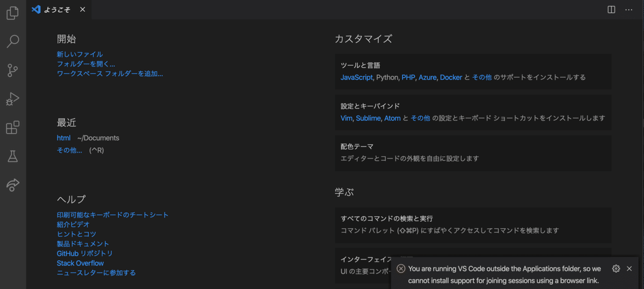This screenshot has width=644, height=289.
Task: Open the Search view icon
Action: click(x=13, y=41)
